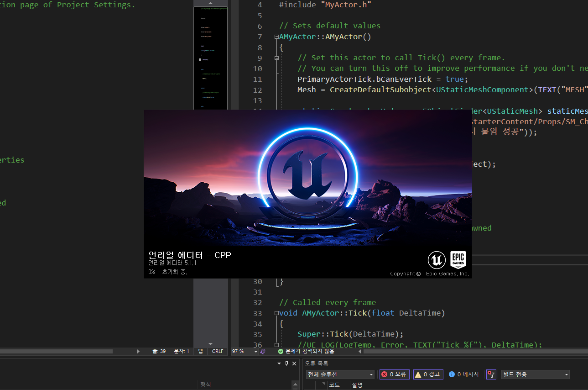
Task: Click line number 30 in the gutter
Action: click(x=257, y=281)
